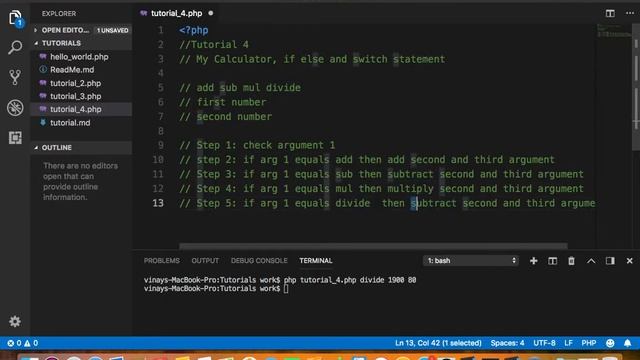The height and width of the screenshot is (360, 640).
Task: Click Ln 13, Col 42 status item
Action: click(438, 343)
